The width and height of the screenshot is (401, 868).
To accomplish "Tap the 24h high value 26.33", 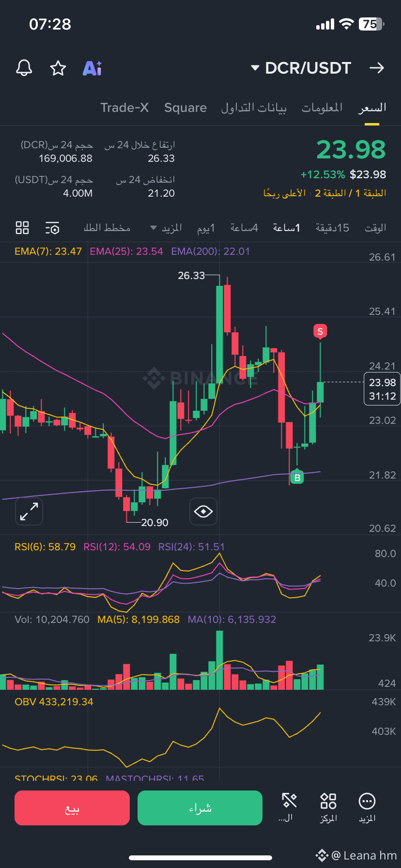I will 161,158.
